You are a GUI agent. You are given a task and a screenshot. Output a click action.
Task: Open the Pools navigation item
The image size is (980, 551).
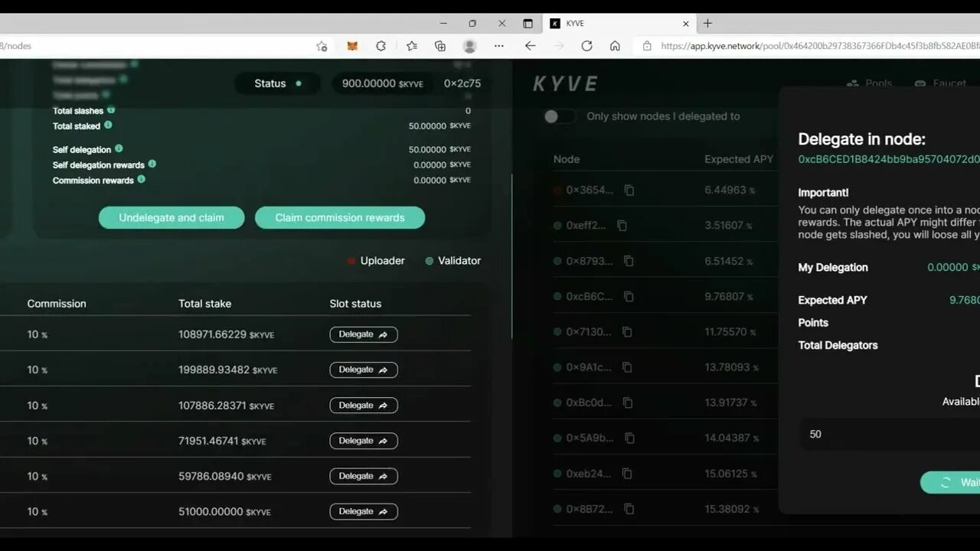(x=870, y=83)
